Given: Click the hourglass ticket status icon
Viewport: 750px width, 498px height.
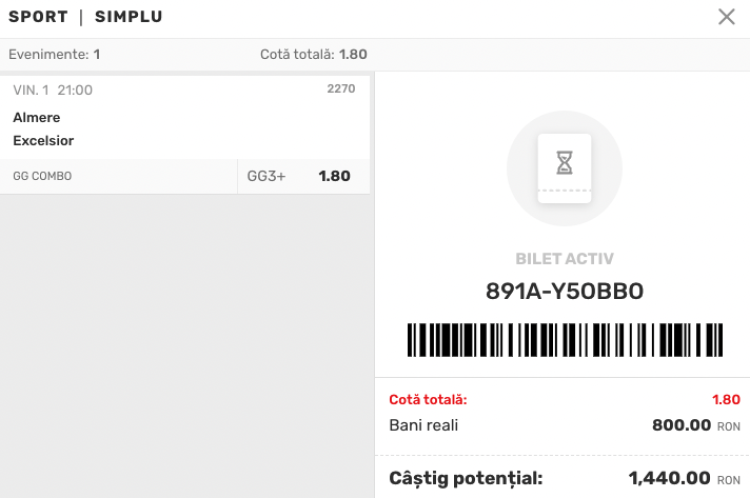Looking at the screenshot, I should point(564,163).
